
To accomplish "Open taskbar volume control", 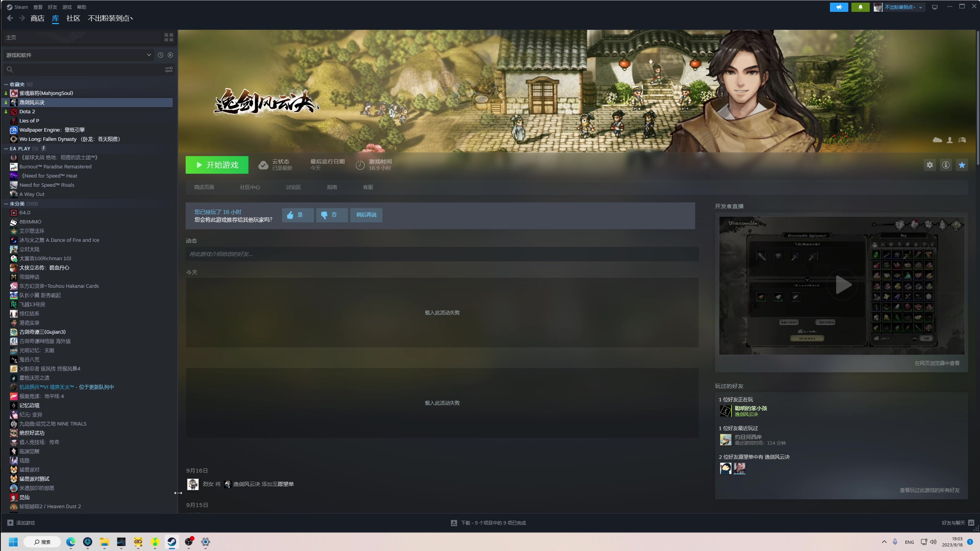I will click(x=933, y=542).
